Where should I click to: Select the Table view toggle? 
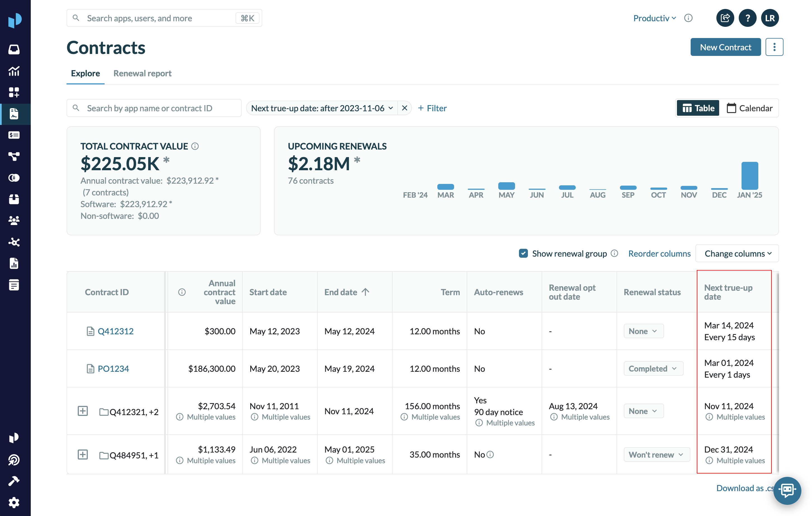pos(698,108)
